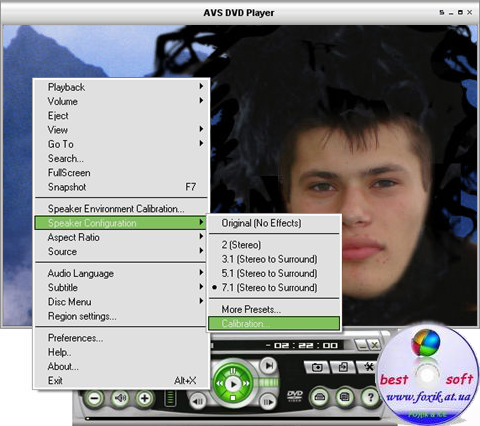Click the green jog shuttle strip
Screen dimensions: 480x426
click(267, 382)
